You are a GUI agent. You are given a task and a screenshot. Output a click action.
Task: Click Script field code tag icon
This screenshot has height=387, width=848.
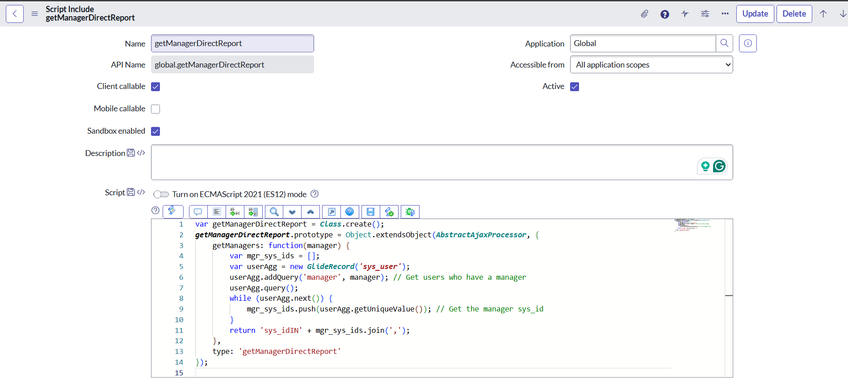click(141, 192)
